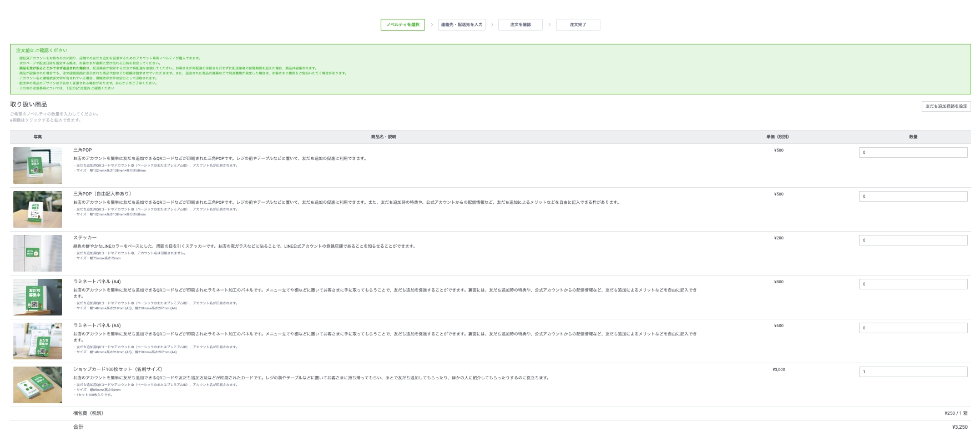This screenshot has width=980, height=436.
Task: Enlarge the ラミネートパネル (A4) thumbnail
Action: point(38,297)
